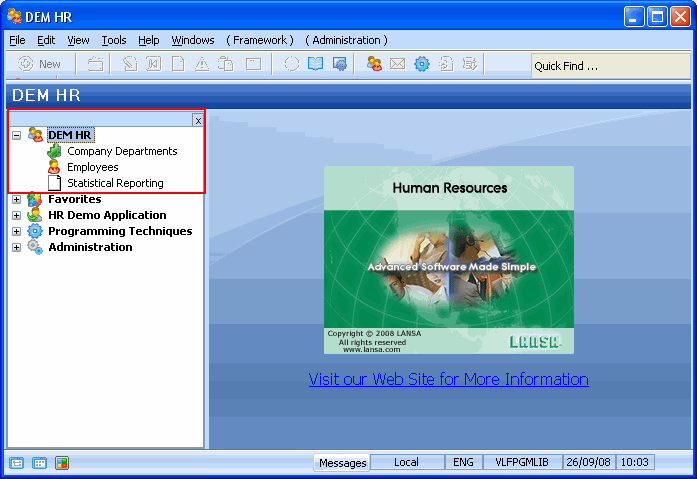Image resolution: width=697 pixels, height=479 pixels.
Task: Click the empty window rectangle toolbar icon
Action: tap(253, 64)
